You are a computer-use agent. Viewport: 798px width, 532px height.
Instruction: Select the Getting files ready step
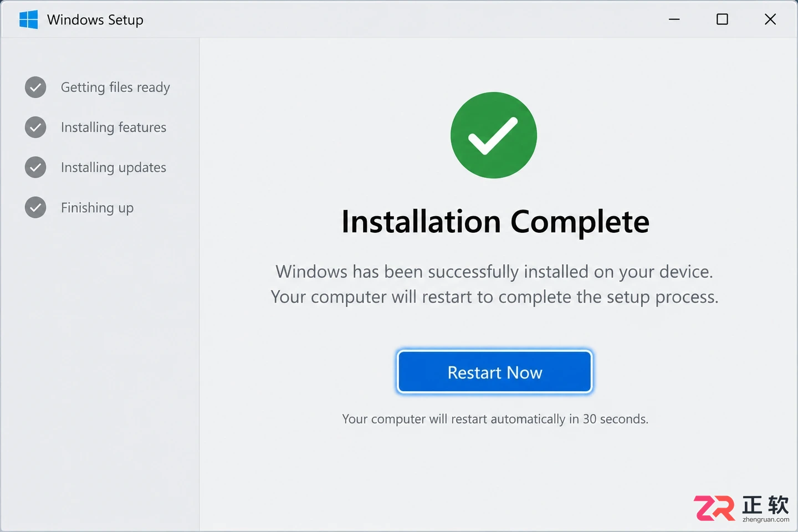point(115,88)
